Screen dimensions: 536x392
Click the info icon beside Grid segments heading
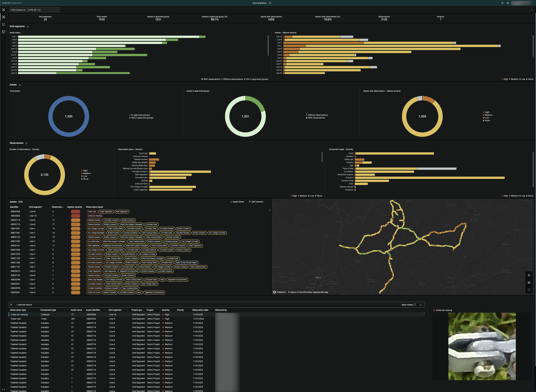pos(28,26)
